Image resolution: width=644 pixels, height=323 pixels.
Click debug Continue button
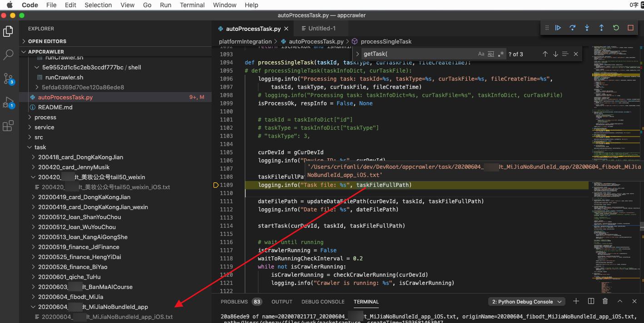[x=558, y=28]
